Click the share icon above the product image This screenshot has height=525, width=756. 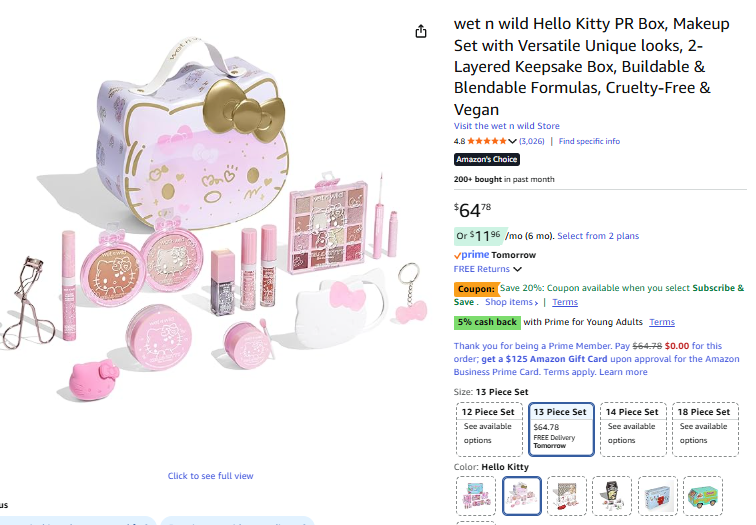(x=421, y=32)
